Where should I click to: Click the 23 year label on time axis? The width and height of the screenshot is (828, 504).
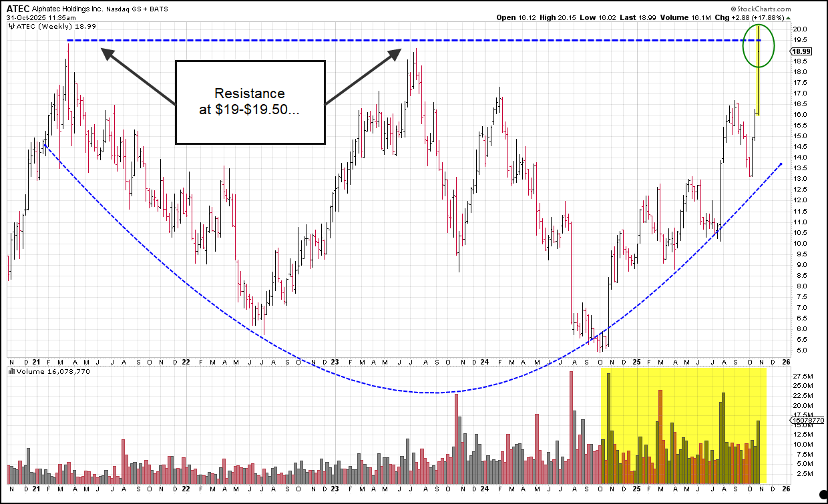[335, 362]
